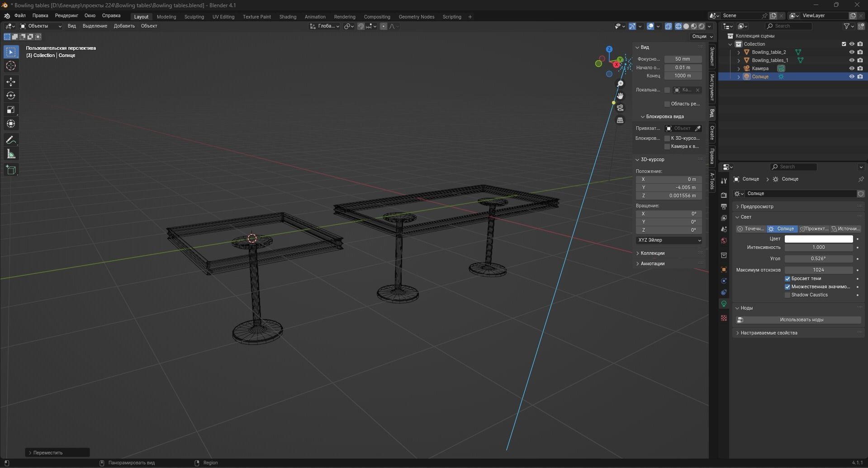Open the outliner filter dropdown
This screenshot has width=868, height=468.
[x=849, y=26]
